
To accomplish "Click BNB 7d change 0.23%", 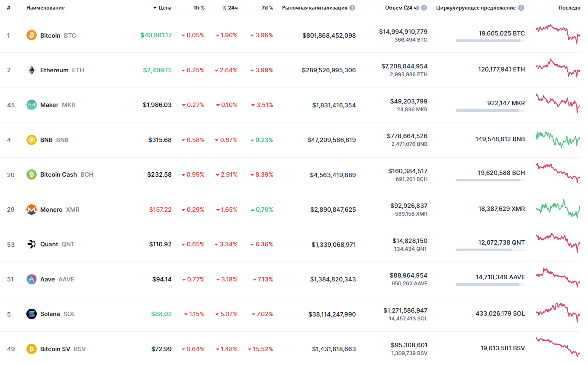I will (262, 140).
